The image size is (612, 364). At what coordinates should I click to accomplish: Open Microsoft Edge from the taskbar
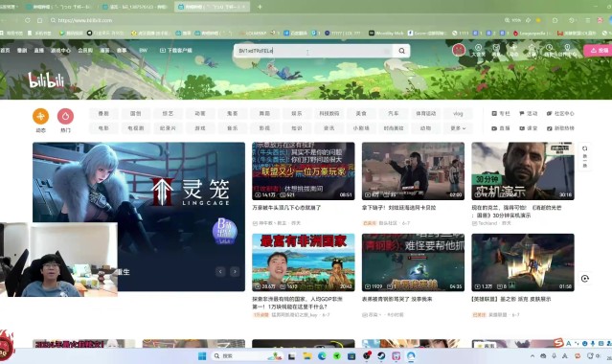(x=322, y=355)
